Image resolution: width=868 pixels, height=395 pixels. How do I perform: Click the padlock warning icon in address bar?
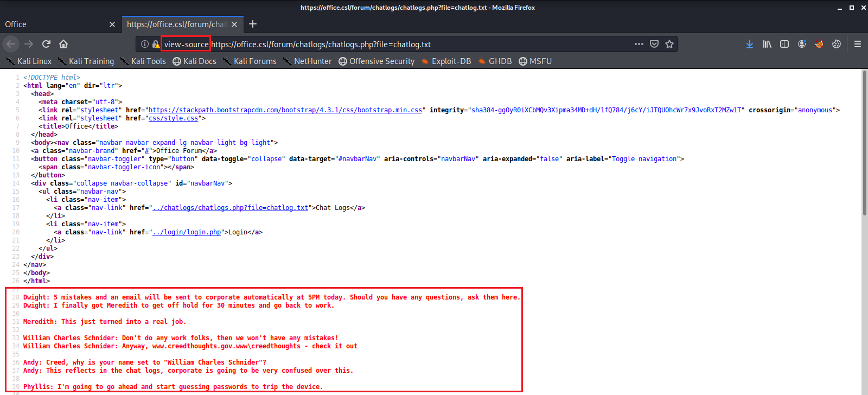tap(156, 44)
